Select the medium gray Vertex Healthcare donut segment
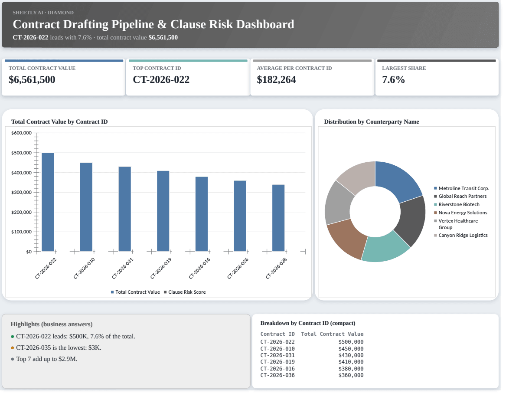 [x=337, y=203]
